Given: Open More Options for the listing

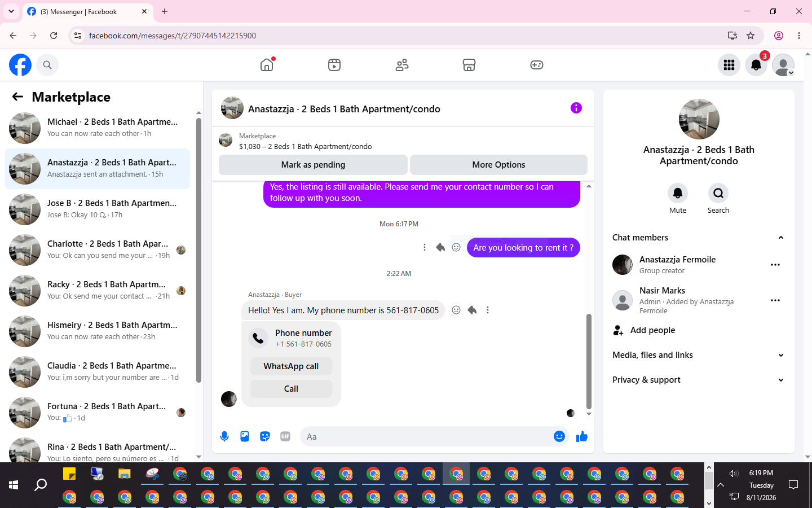Looking at the screenshot, I should click(x=498, y=165).
